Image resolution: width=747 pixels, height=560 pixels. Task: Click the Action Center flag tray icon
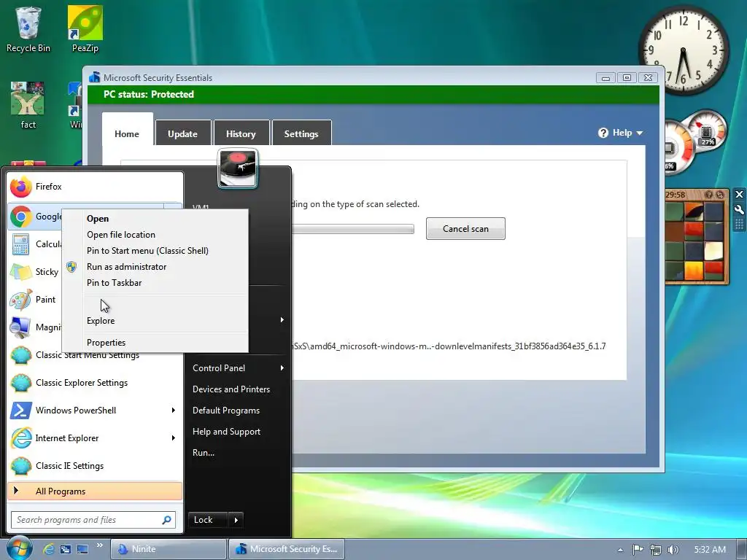pyautogui.click(x=638, y=550)
